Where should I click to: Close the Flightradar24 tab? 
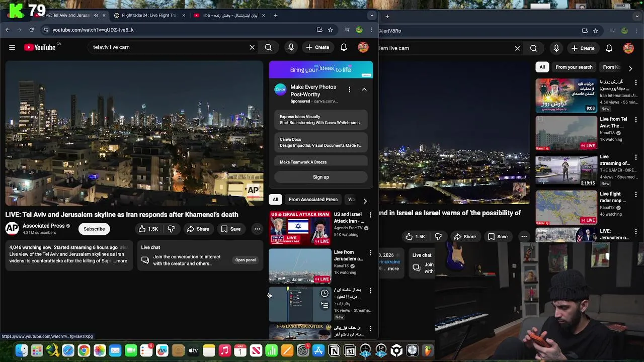(x=184, y=15)
